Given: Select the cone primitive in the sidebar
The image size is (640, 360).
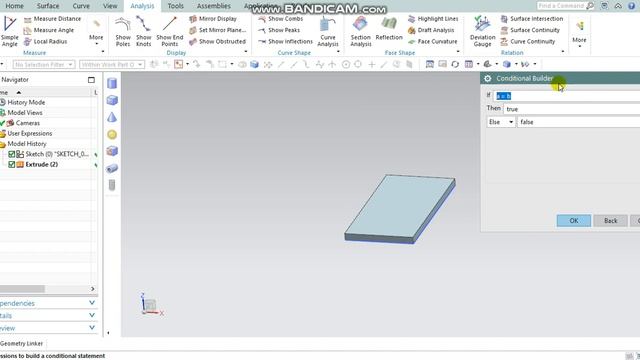Looking at the screenshot, I should [112, 118].
